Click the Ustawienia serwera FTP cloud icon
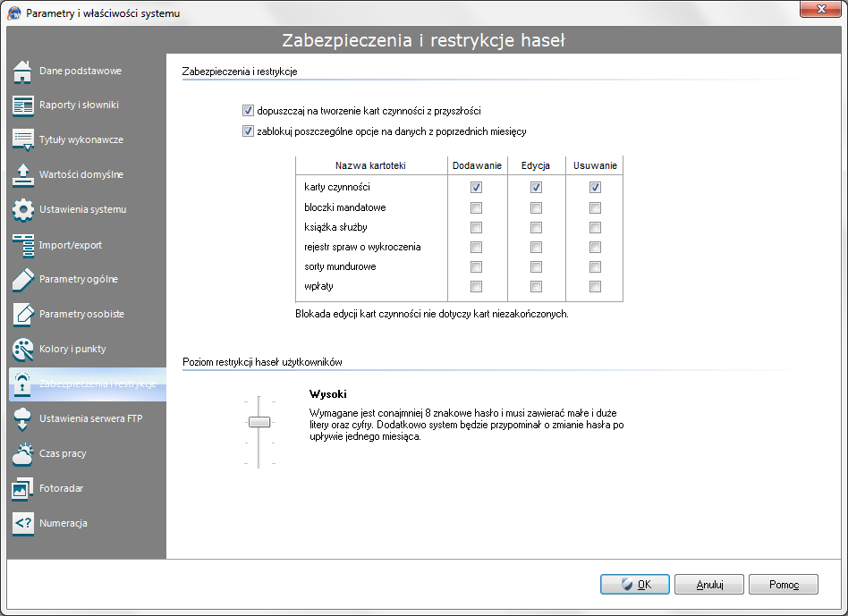 (23, 419)
